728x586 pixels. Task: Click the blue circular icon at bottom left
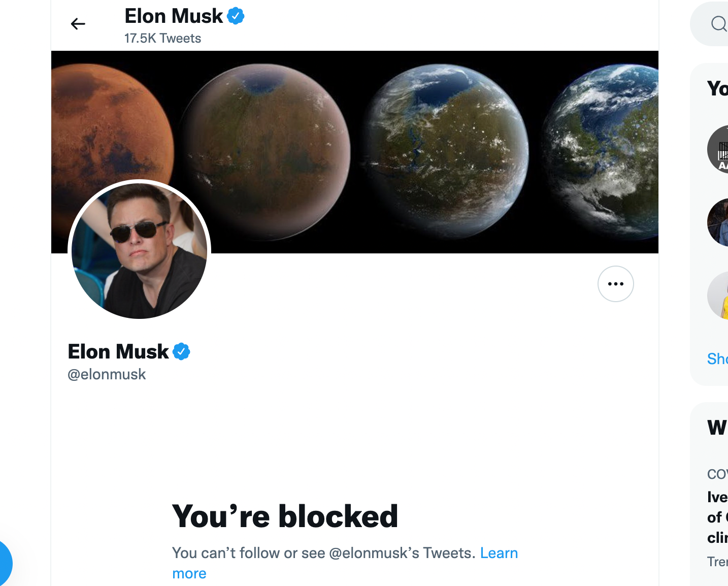tap(5, 563)
